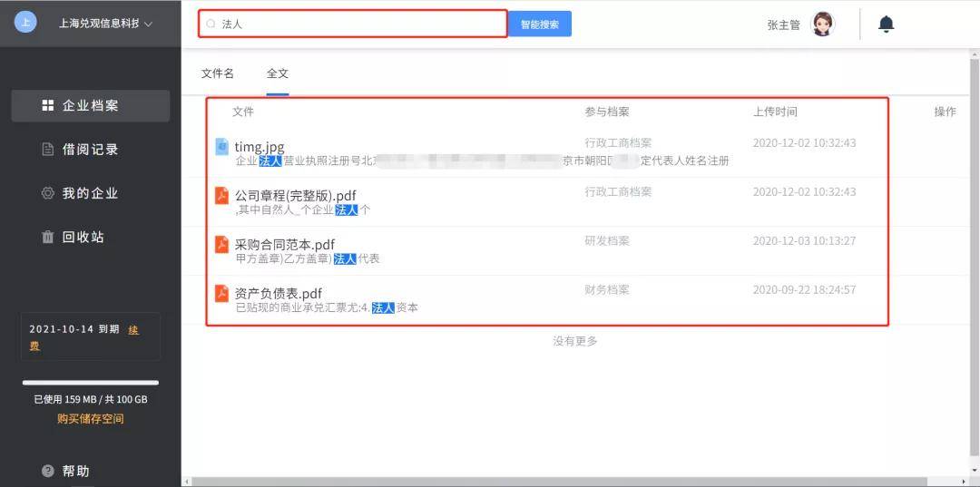Open 借阅记录 in the sidebar

coord(91,150)
